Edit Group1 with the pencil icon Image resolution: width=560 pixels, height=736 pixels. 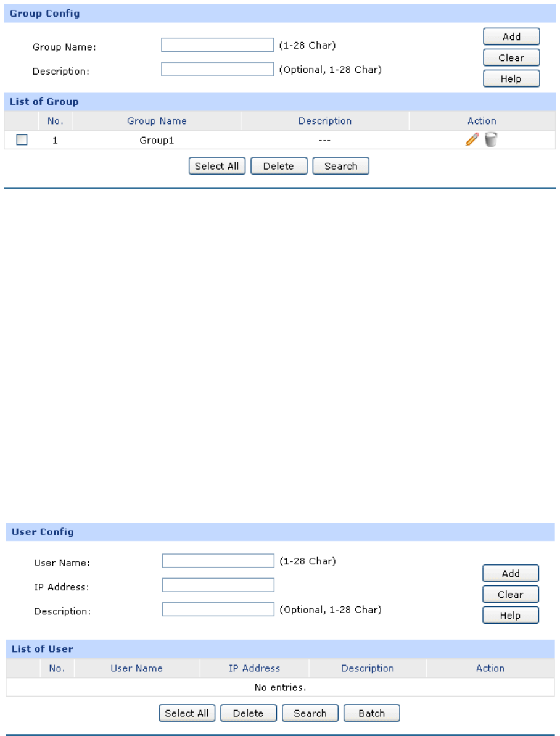[x=472, y=139]
